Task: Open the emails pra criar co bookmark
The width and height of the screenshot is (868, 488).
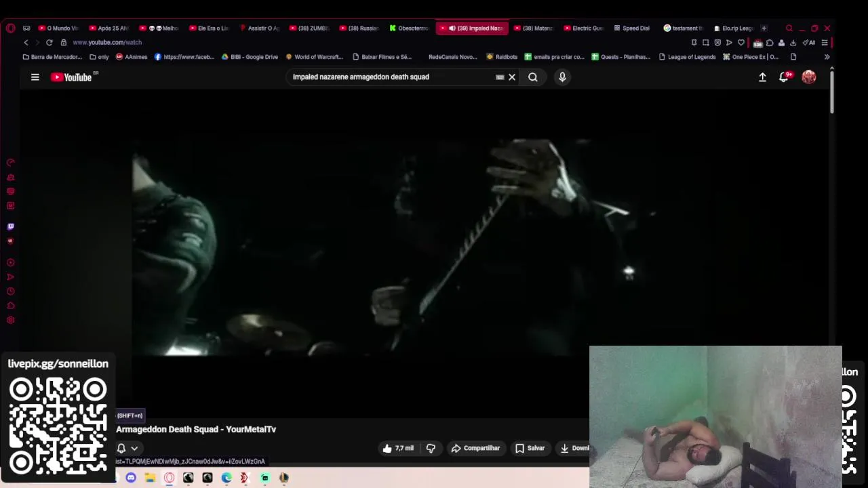Action: point(555,57)
